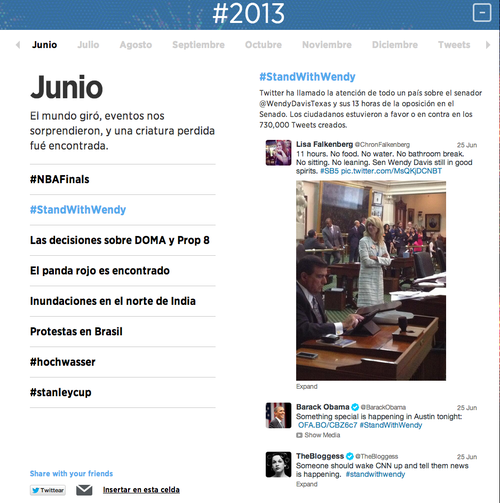500x503 pixels.
Task: Open the OFA.BO/CBZ6c7 link
Action: (327, 425)
